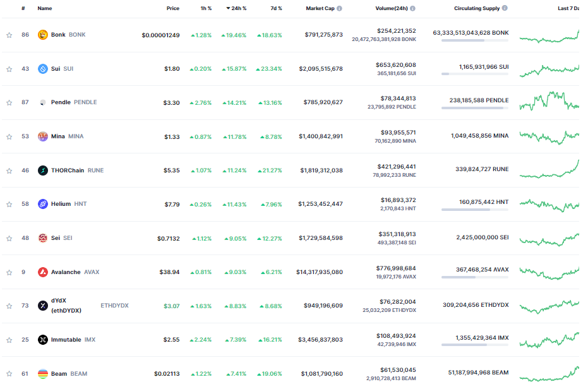Sort table by Circulating Supply header
Image resolution: width=588 pixels, height=389 pixels.
coord(477,8)
